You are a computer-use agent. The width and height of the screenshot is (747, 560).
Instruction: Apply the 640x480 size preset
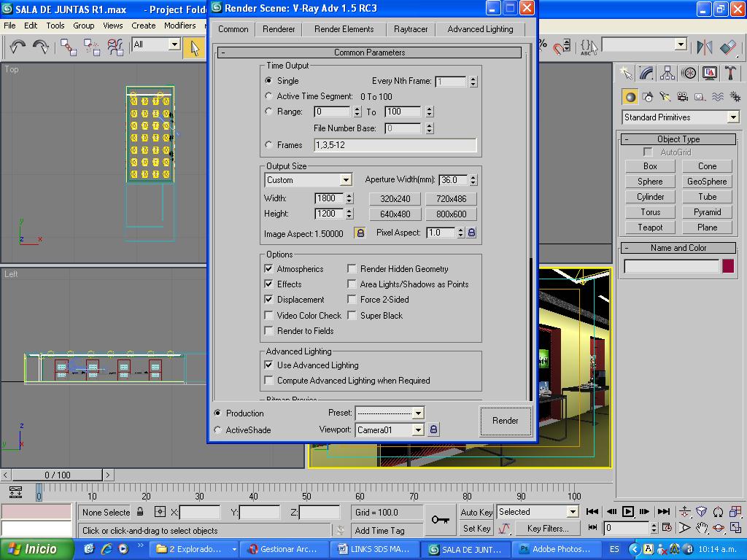pyautogui.click(x=395, y=214)
